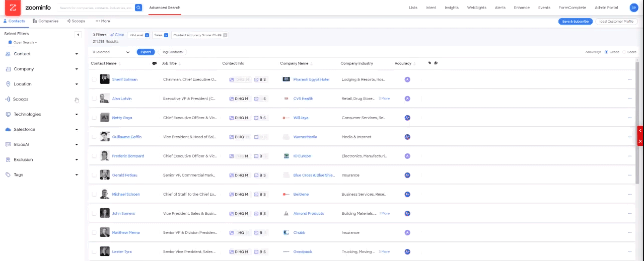Open the Open Search dropdown
644x261 pixels.
pos(23,42)
